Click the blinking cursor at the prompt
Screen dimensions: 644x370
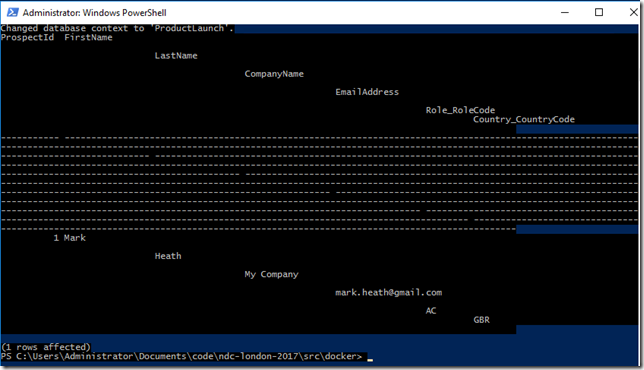pyautogui.click(x=370, y=360)
